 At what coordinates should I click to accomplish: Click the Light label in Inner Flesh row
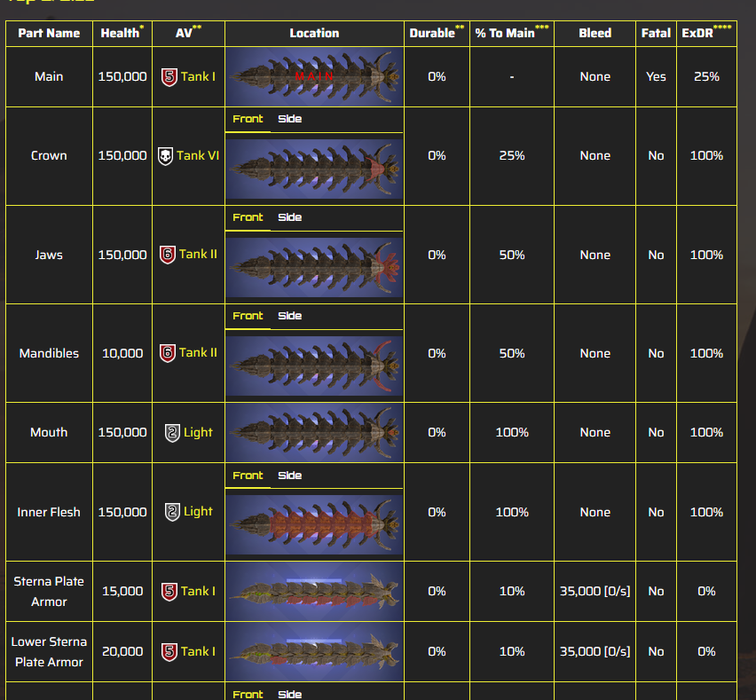click(198, 512)
